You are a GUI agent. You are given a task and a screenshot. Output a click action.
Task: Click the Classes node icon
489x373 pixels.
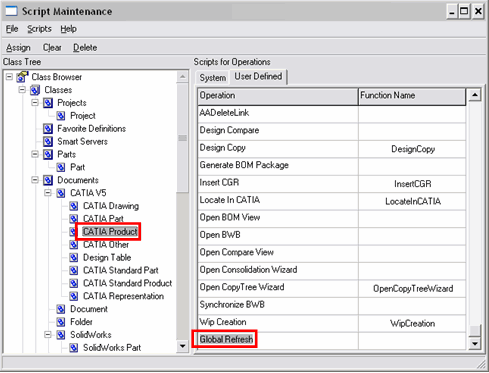[x=35, y=90]
